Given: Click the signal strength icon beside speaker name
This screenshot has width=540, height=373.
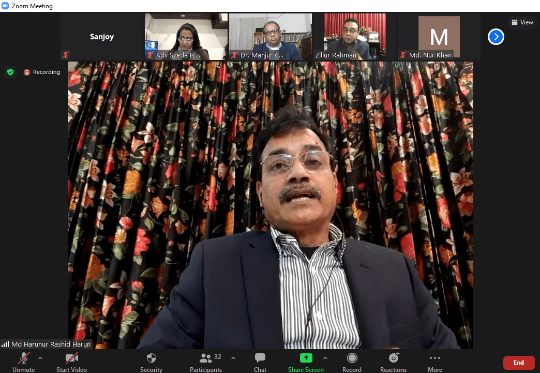Looking at the screenshot, I should click(x=5, y=344).
